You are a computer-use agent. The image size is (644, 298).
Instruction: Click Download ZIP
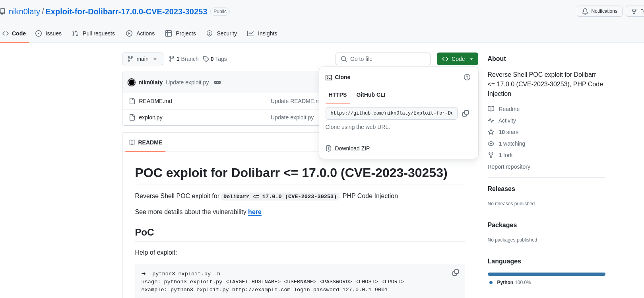click(352, 148)
